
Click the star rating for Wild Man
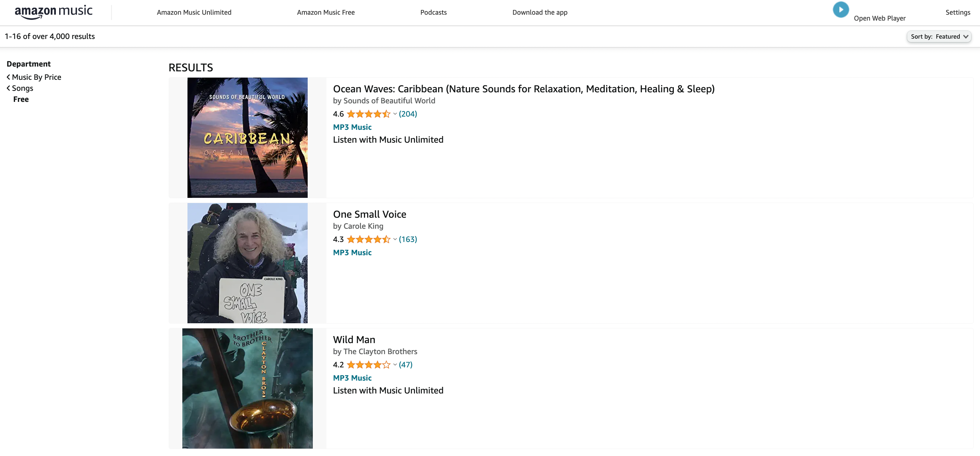pyautogui.click(x=368, y=364)
